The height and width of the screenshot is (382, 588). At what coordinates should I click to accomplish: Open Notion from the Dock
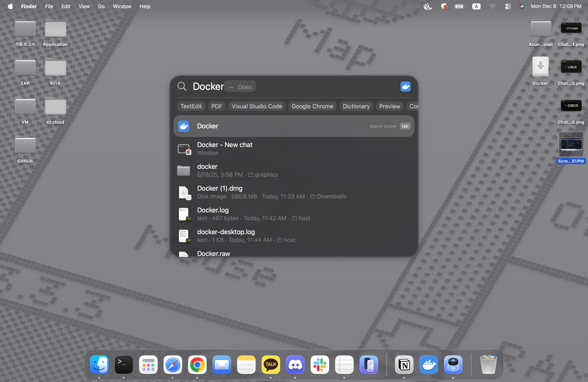404,365
